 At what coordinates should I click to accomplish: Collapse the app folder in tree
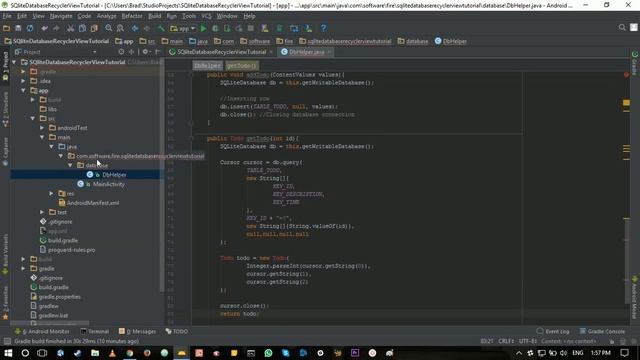(x=24, y=90)
